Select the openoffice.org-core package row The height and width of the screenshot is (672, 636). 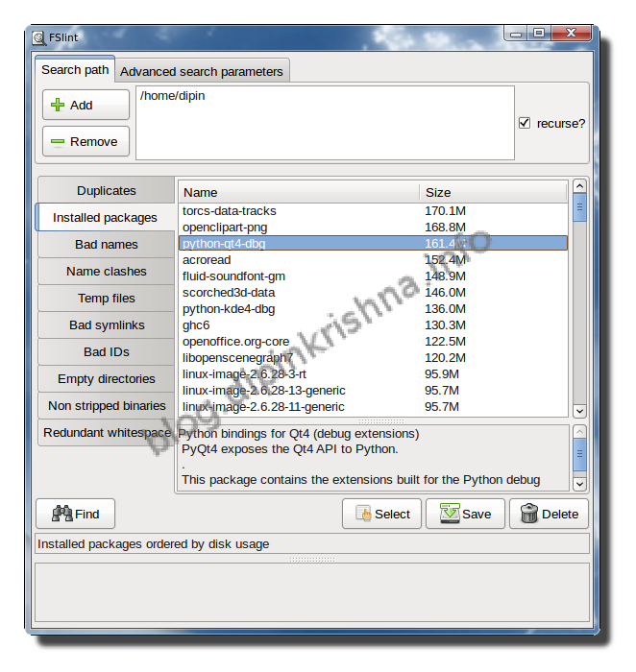pos(373,341)
